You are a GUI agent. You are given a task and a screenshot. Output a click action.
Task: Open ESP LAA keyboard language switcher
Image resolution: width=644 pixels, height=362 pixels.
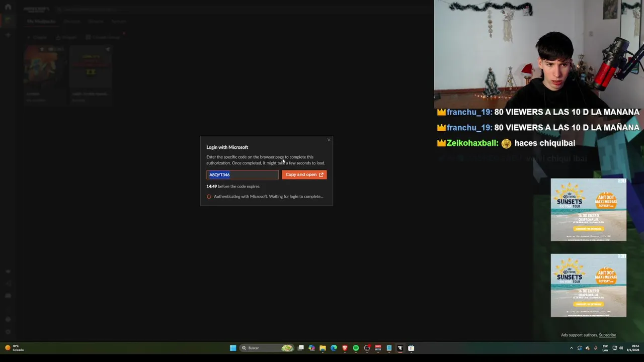coord(605,348)
